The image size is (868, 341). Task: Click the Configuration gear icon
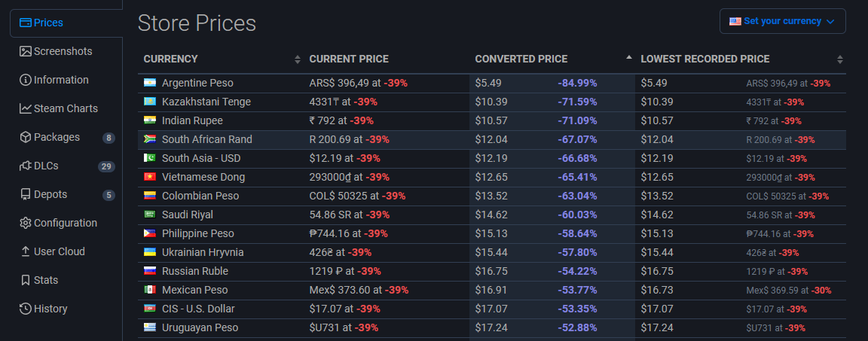(25, 224)
